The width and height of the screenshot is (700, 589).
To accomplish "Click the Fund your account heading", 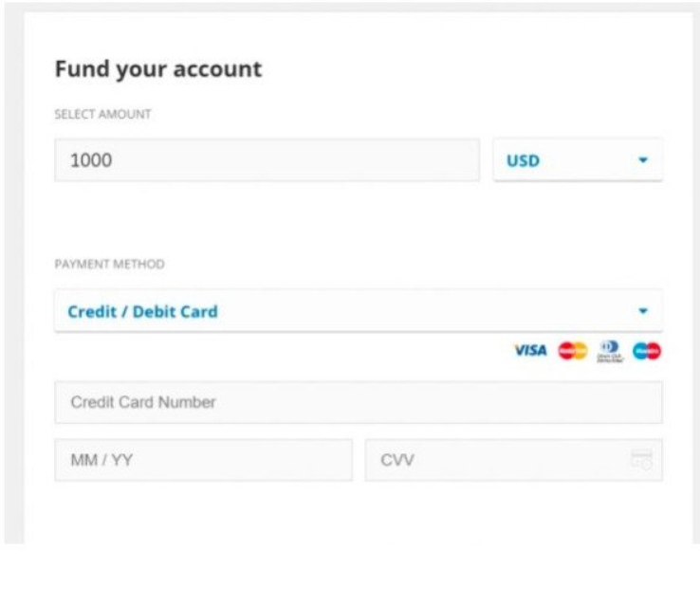I will tap(158, 69).
